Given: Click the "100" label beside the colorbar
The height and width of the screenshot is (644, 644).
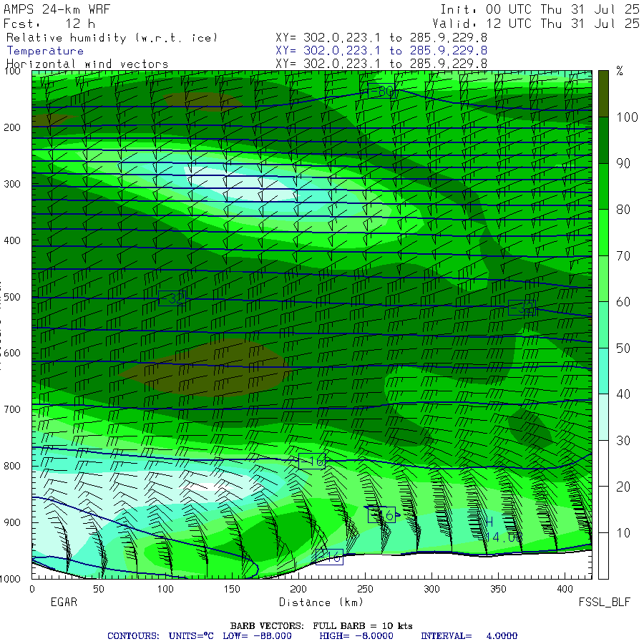Looking at the screenshot, I should tap(627, 117).
